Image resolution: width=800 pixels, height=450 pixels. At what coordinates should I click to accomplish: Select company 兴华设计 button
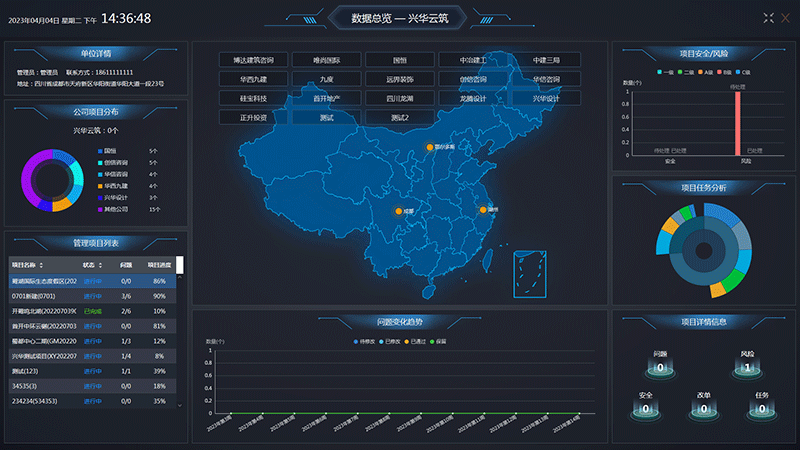click(546, 98)
